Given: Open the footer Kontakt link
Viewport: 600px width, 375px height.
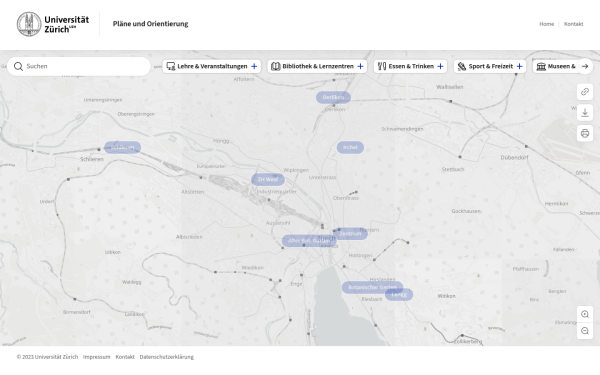Looking at the screenshot, I should click(125, 357).
